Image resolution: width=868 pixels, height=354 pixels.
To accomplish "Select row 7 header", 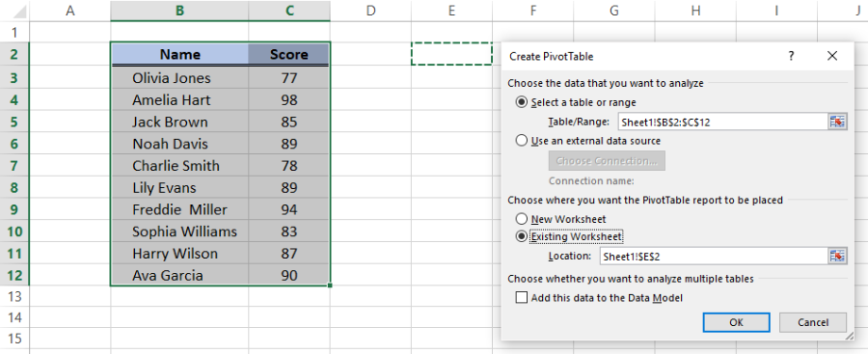I will click(x=14, y=166).
